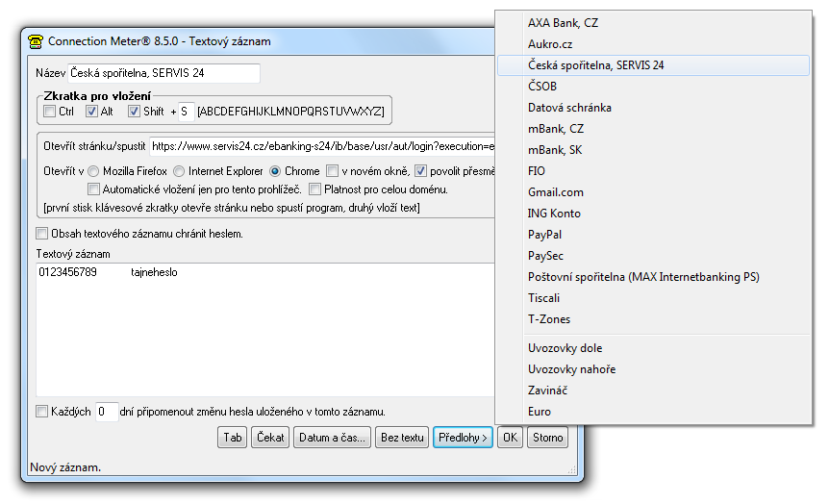Select 'Česká spořitelna, SERVIS 24' menu entry
829x504 pixels.
(653, 65)
